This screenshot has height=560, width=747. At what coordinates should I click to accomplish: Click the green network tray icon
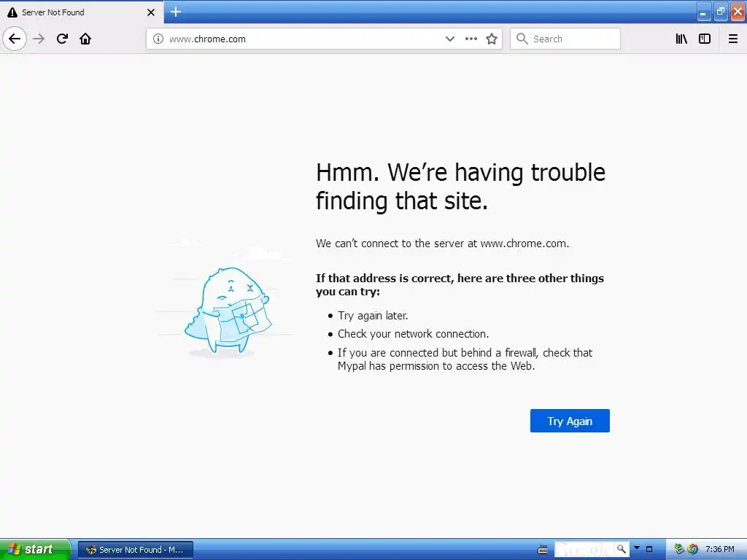[x=679, y=549]
